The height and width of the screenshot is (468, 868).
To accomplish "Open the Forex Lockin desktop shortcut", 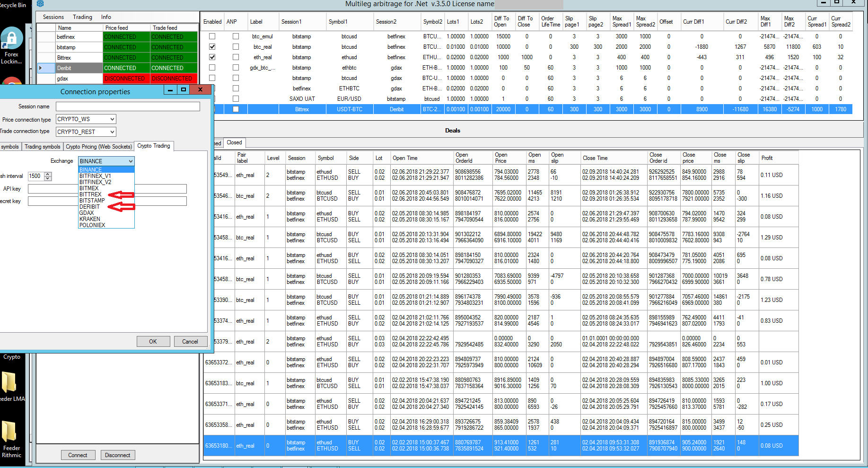I will point(12,45).
